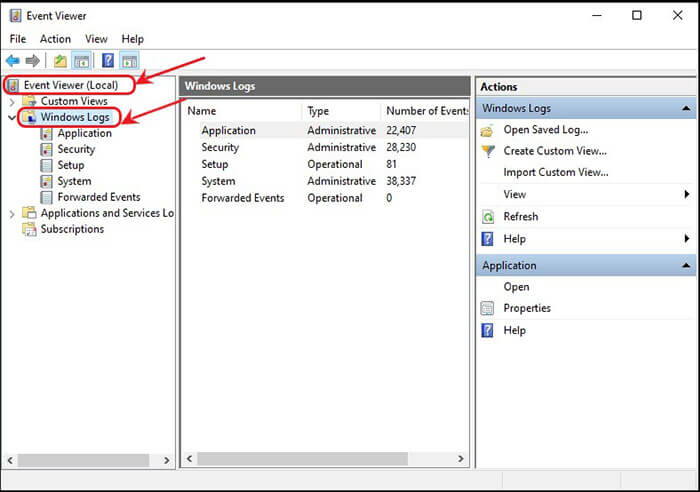Click the 22,407 event count cell
The image size is (700, 492).
click(x=401, y=130)
